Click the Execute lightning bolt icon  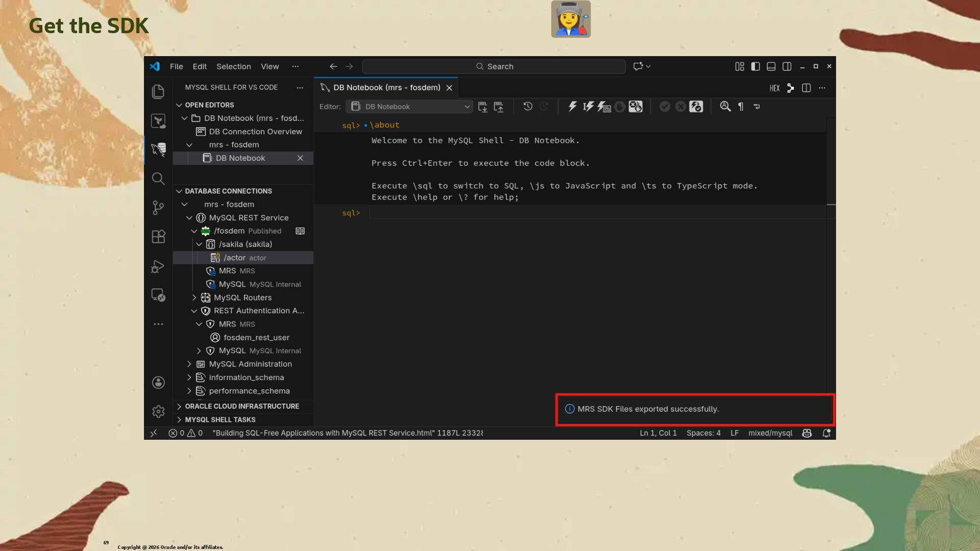[572, 107]
